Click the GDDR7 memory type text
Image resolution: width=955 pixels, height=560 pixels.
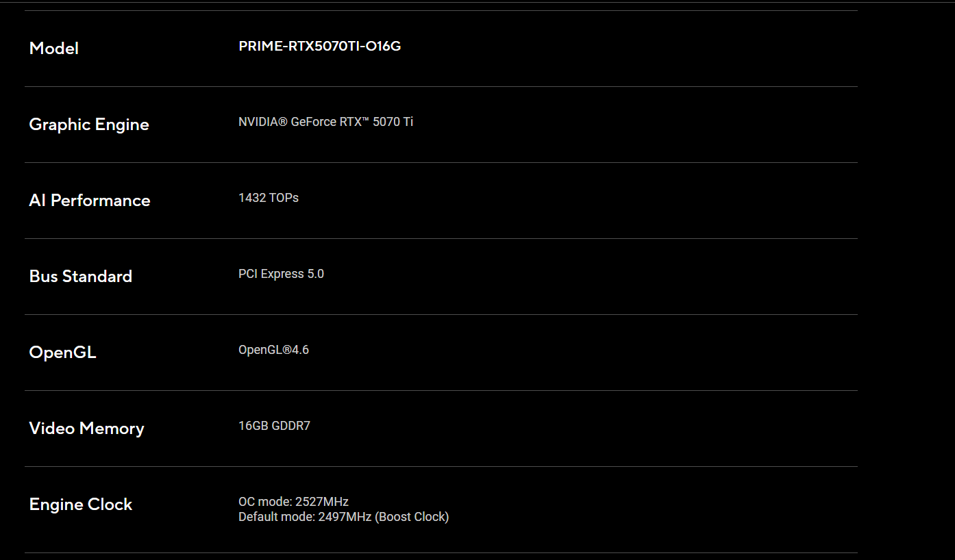pyautogui.click(x=291, y=426)
